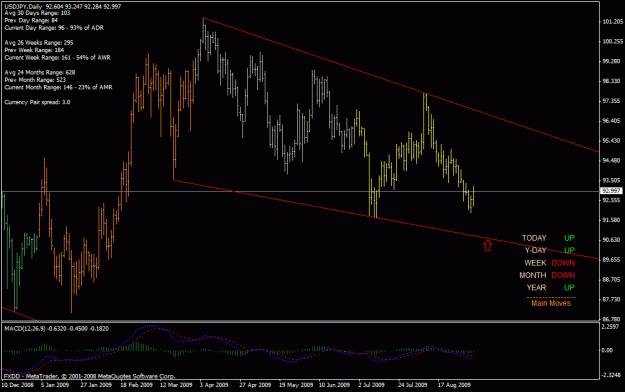625x392 pixels.
Task: Select the green UP value beside TODAY
Action: tap(569, 238)
